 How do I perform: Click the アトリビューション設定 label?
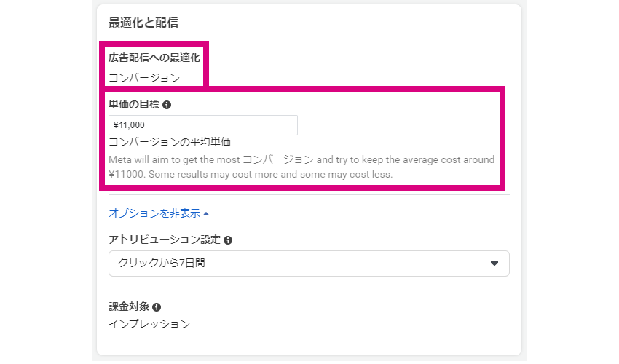point(165,240)
